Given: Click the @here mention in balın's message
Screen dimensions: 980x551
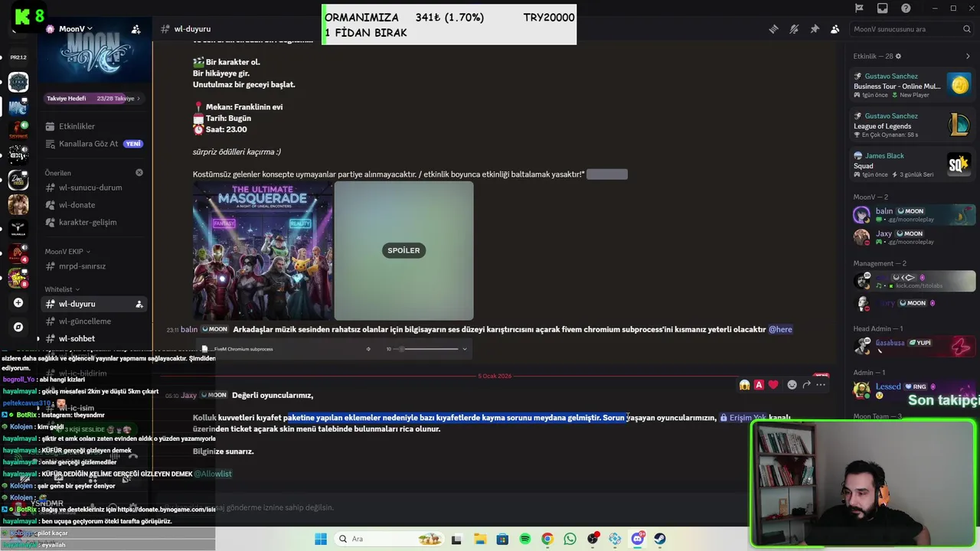Looking at the screenshot, I should [x=780, y=329].
